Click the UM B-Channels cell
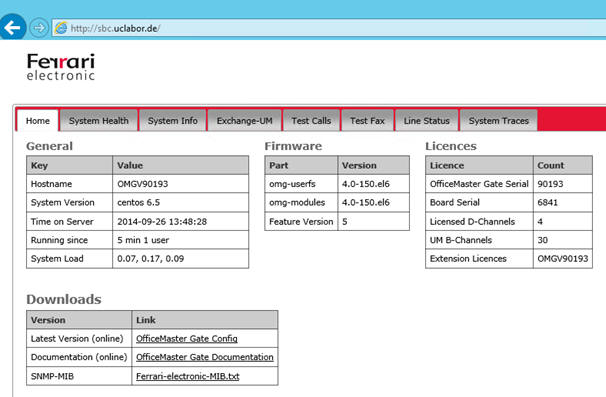The height and width of the screenshot is (397, 606). pyautogui.click(x=479, y=240)
